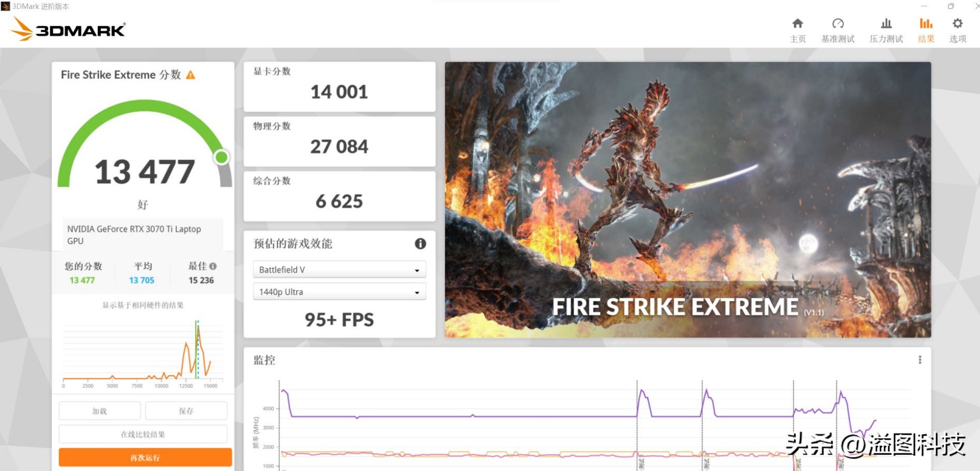Click the warning triangle beside Fire Strike Extreme
Screen dimensions: 980x471
[191, 75]
